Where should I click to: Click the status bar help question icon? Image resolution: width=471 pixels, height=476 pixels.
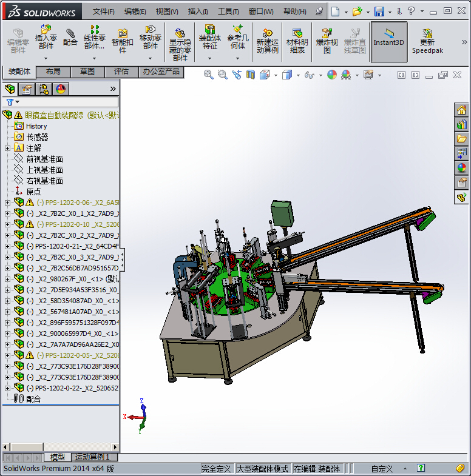click(x=421, y=468)
